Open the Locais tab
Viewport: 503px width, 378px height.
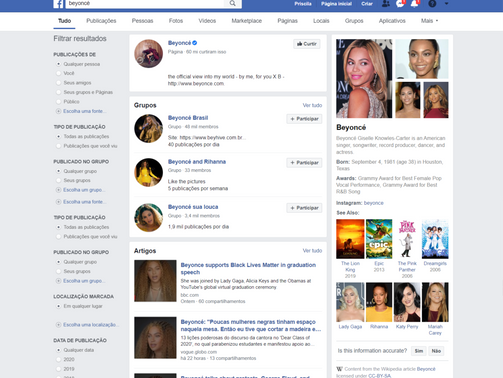pyautogui.click(x=321, y=21)
